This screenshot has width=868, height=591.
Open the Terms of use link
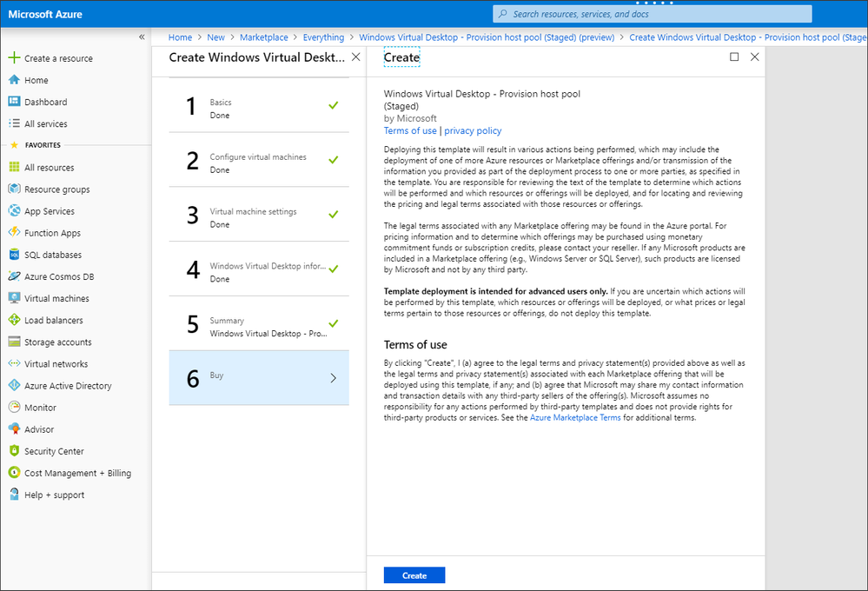(x=410, y=130)
